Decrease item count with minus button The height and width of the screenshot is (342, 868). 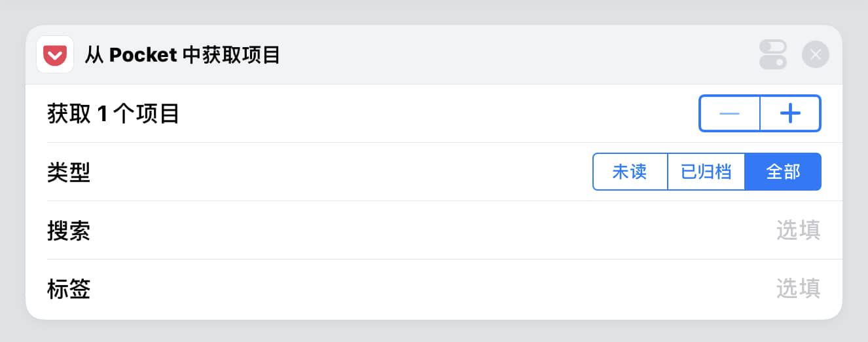coord(729,113)
